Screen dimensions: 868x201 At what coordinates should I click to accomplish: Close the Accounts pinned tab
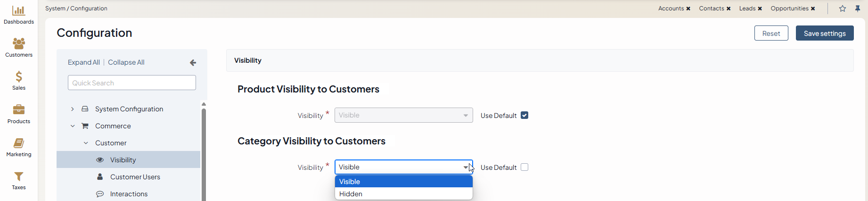point(688,8)
